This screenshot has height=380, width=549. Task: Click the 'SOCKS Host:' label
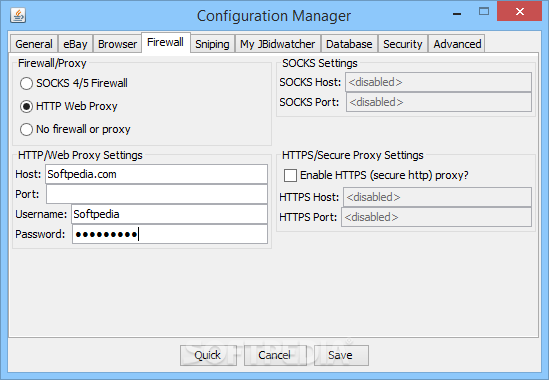coord(310,82)
